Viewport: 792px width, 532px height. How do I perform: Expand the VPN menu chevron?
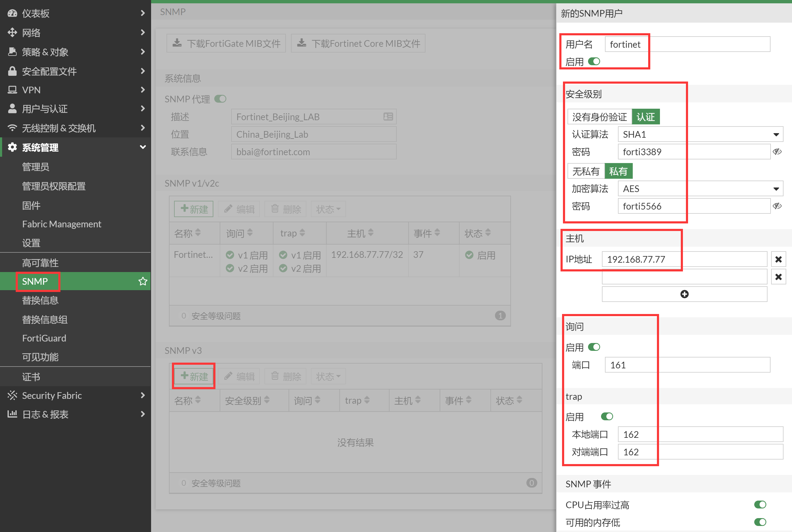click(x=143, y=90)
